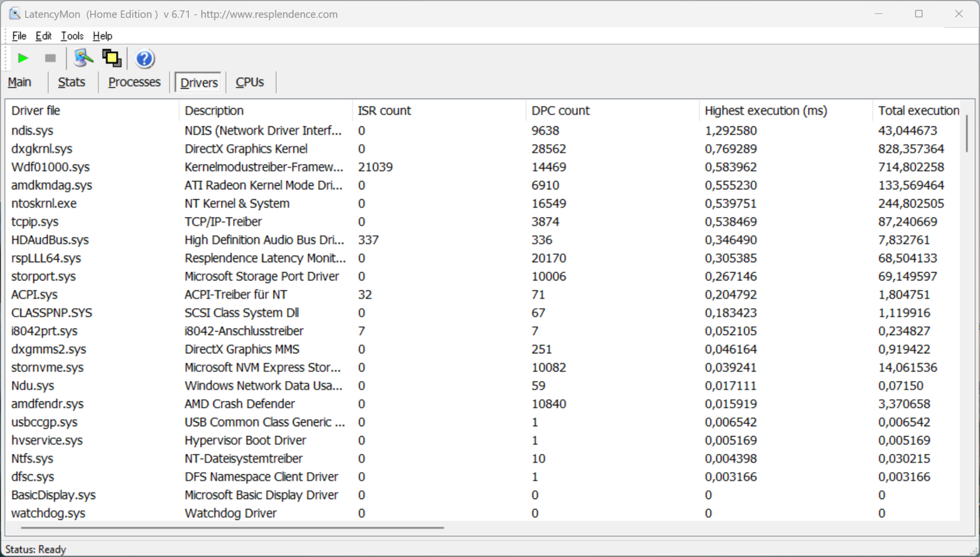This screenshot has height=557, width=980.
Task: Click the yellow overlapping windows toolbar icon
Action: tap(112, 58)
